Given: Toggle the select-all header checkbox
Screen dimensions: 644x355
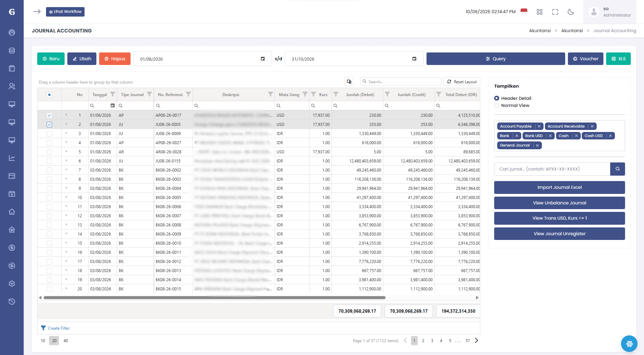Looking at the screenshot, I should pos(49,95).
